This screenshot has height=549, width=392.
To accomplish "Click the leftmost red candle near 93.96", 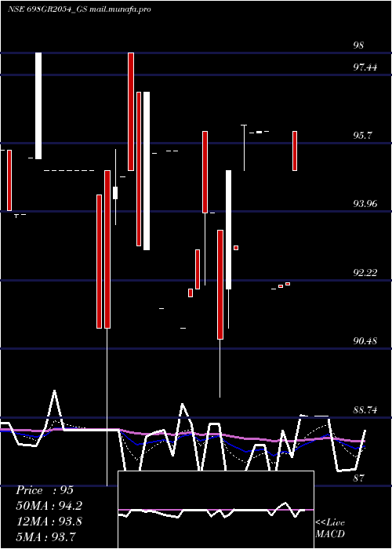I will pos(9,180).
